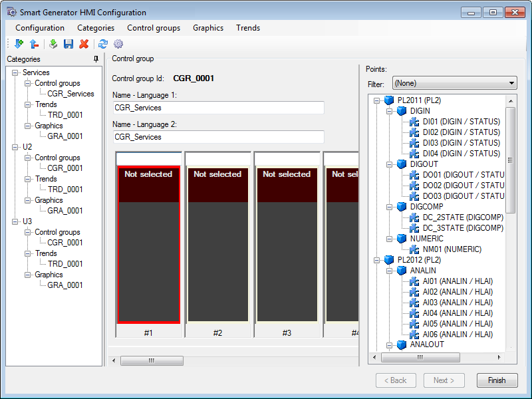532x399 pixels.
Task: Click the puzzle icon beside DI01 point
Action: [414, 122]
